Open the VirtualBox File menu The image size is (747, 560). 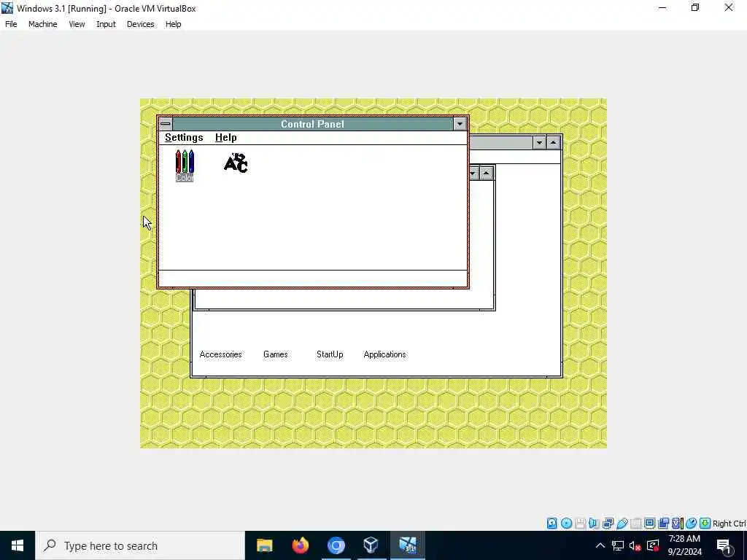pyautogui.click(x=11, y=24)
